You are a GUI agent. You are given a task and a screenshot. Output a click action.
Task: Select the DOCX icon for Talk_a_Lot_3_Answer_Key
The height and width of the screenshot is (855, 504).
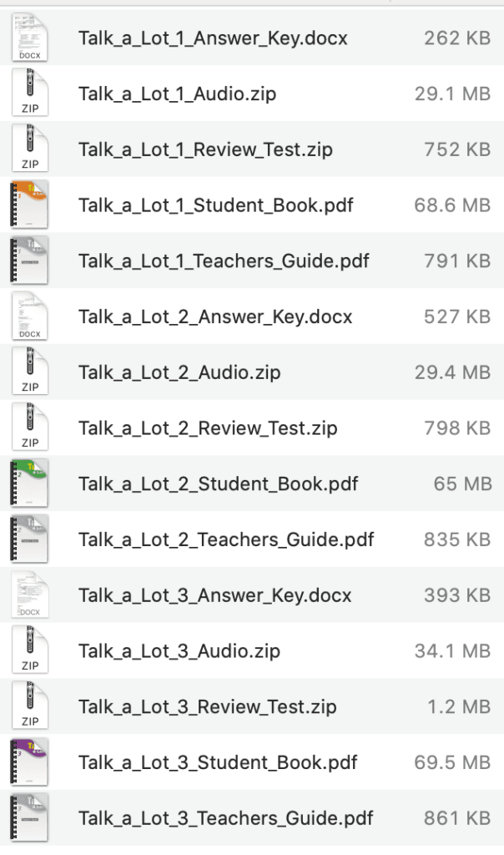click(29, 595)
